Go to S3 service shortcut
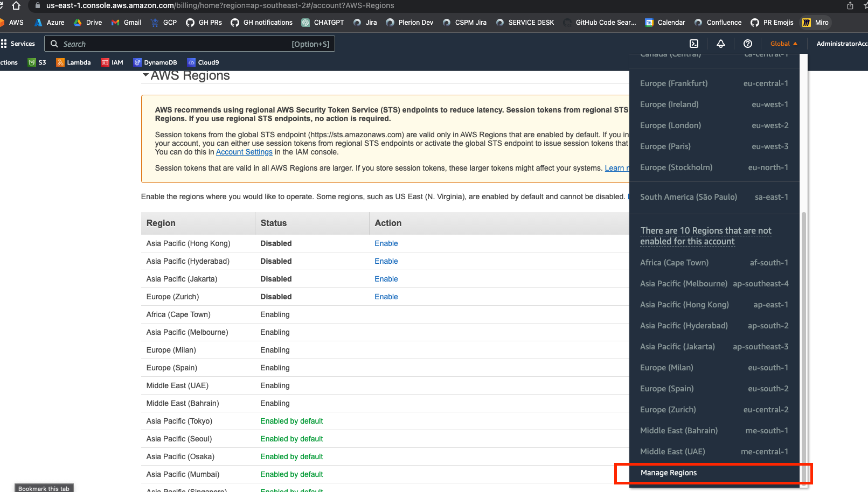 tap(37, 62)
